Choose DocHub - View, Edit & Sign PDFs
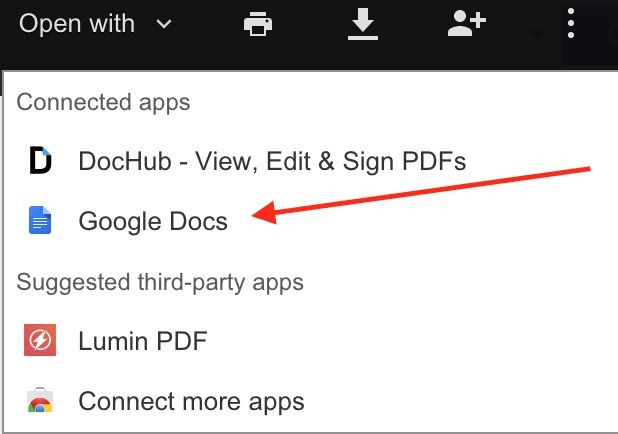This screenshot has width=618, height=434. click(272, 161)
